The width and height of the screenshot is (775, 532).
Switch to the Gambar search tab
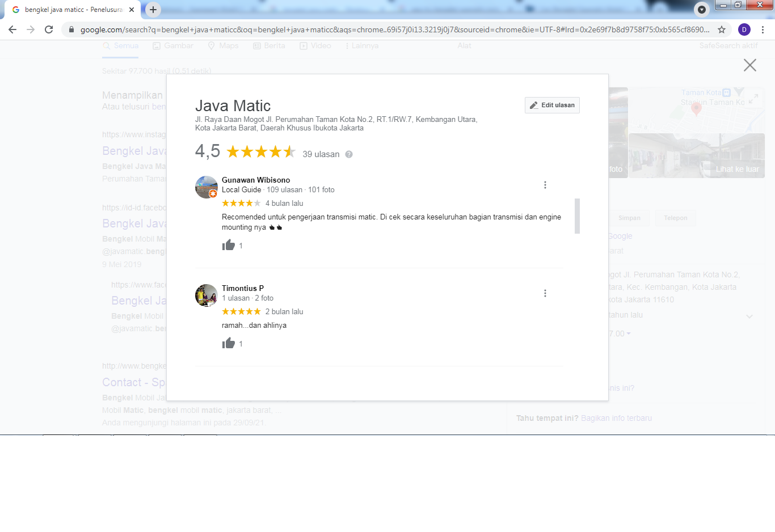pos(173,46)
